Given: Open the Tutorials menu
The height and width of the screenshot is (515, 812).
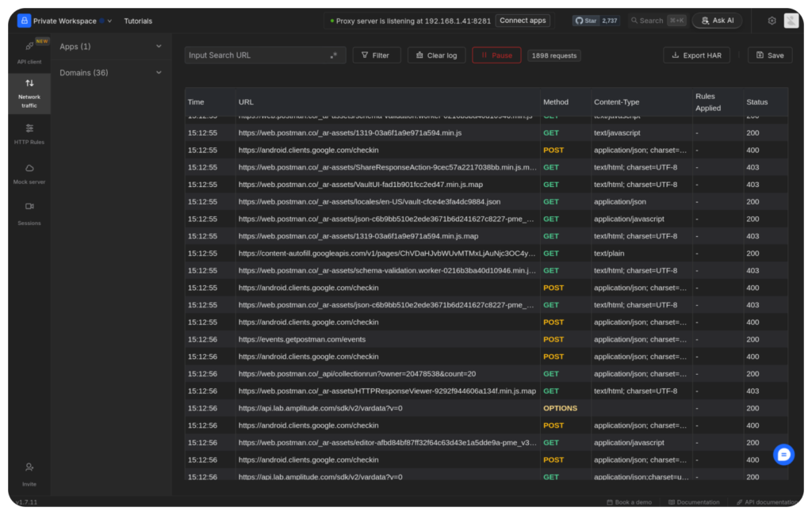Looking at the screenshot, I should pyautogui.click(x=138, y=21).
